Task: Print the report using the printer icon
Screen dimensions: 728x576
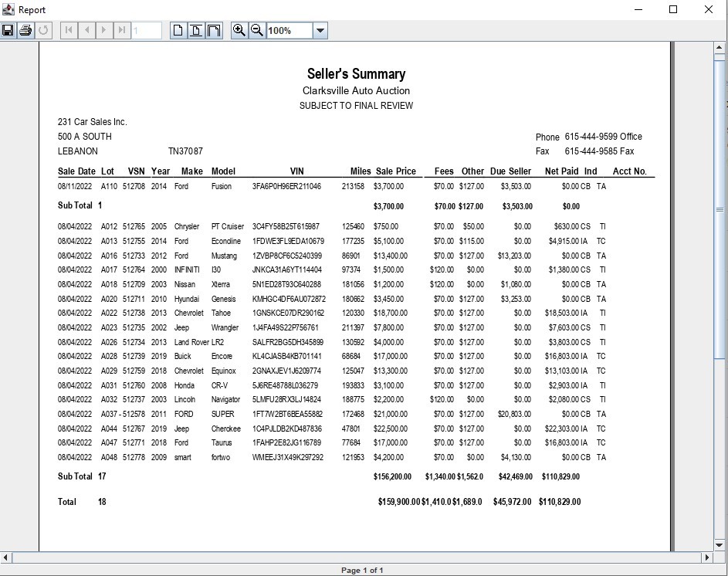Action: 25,30
